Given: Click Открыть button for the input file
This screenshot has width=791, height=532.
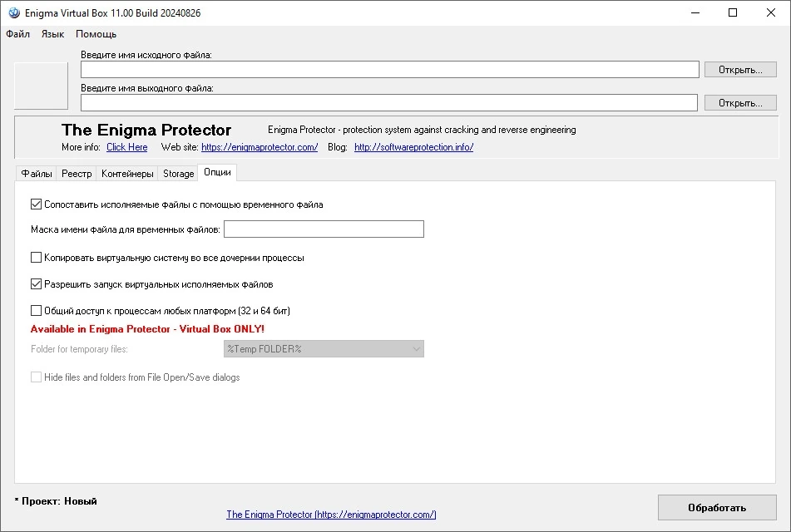Looking at the screenshot, I should (740, 70).
